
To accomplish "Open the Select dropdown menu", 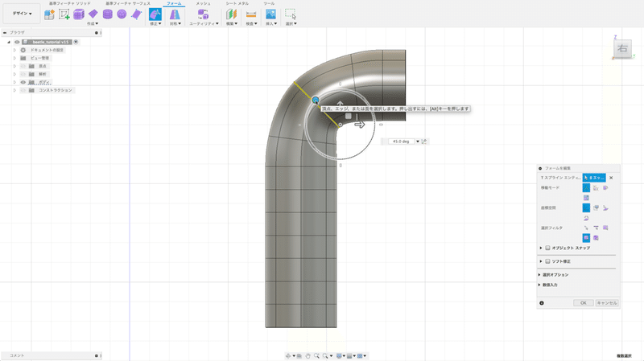I will coord(291,24).
